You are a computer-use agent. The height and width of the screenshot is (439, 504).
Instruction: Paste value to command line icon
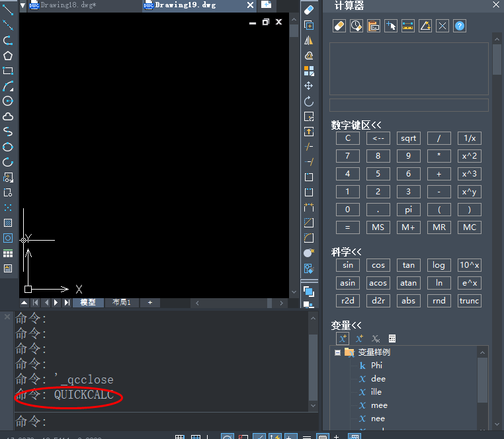[x=374, y=26]
